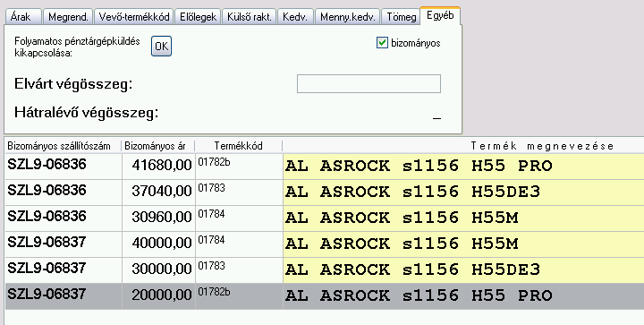Select H55DE3 product name, 30000,00 row
The width and height of the screenshot is (644, 325).
463,270
